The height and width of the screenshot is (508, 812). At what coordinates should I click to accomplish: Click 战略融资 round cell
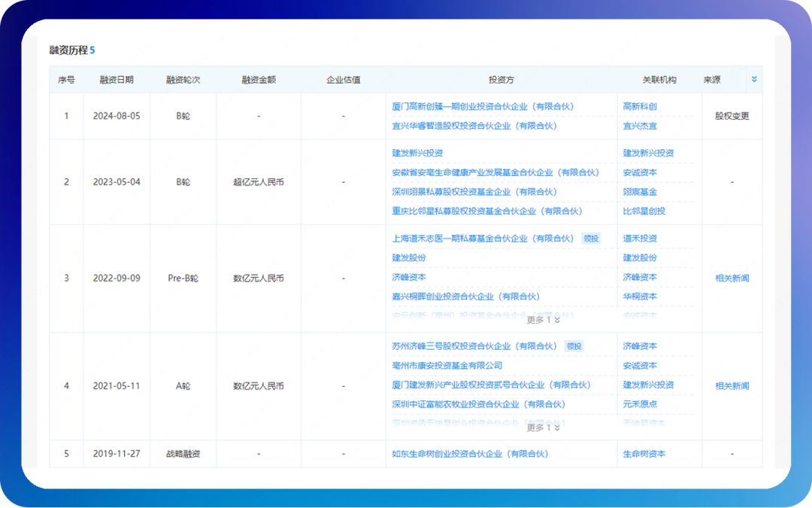[x=183, y=454]
